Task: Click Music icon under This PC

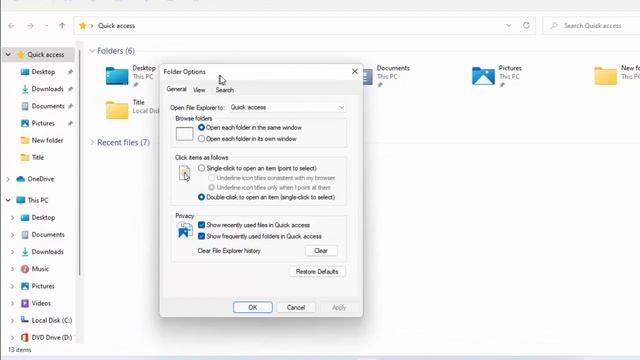Action: (25, 269)
